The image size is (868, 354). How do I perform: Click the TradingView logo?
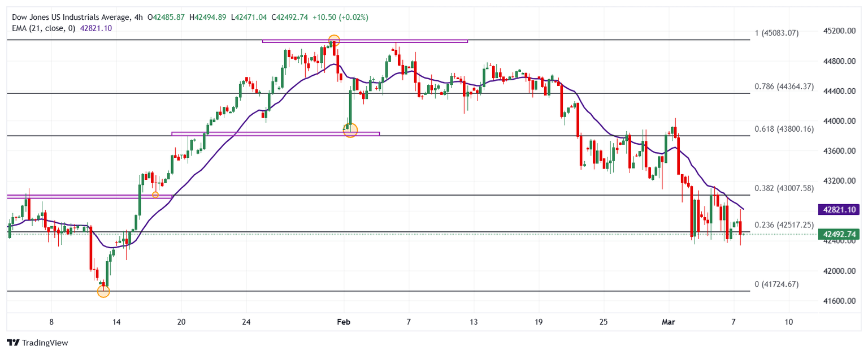pyautogui.click(x=37, y=343)
